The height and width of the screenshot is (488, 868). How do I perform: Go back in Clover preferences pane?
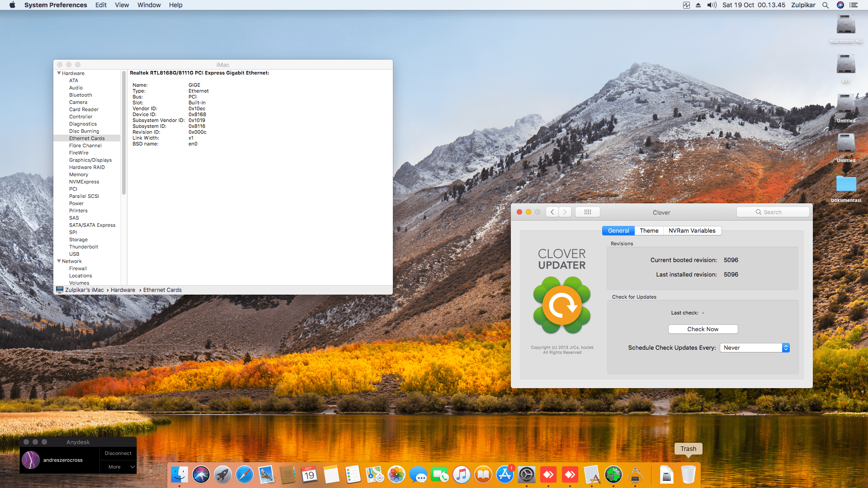[x=552, y=212]
